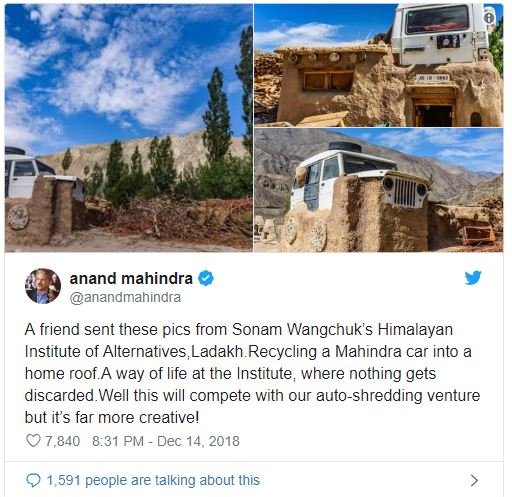Open bottom-right photo of jeep grille
The image size is (512, 497).
coord(378,190)
